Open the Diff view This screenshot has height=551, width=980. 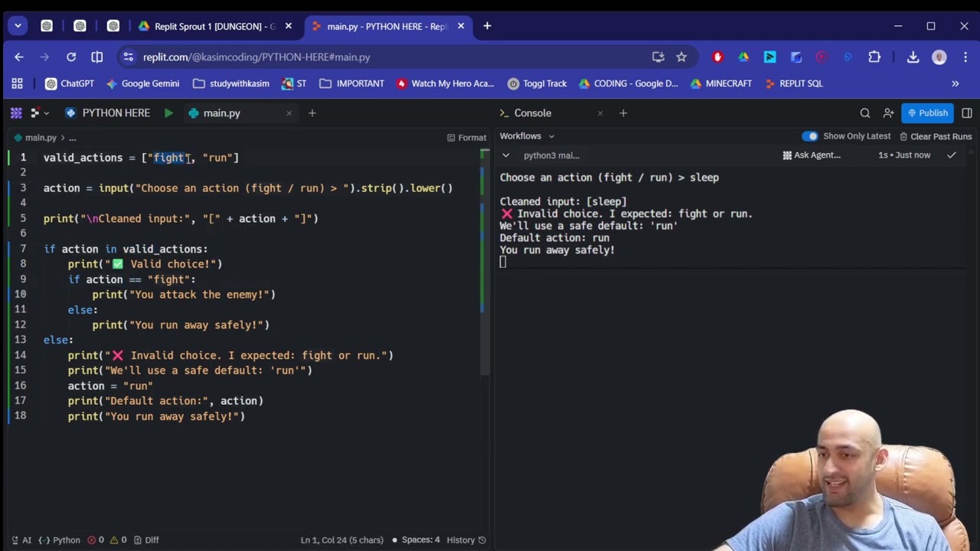[146, 540]
